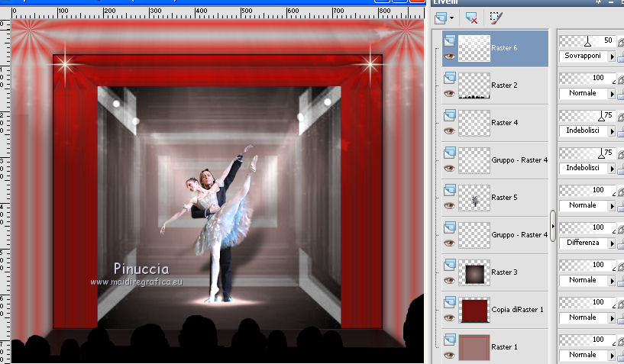The image size is (624, 364).
Task: Click the layers panel splitter collapse handle
Action: click(553, 226)
